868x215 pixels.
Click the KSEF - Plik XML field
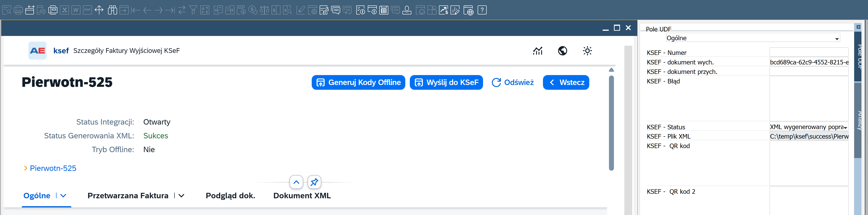point(809,136)
